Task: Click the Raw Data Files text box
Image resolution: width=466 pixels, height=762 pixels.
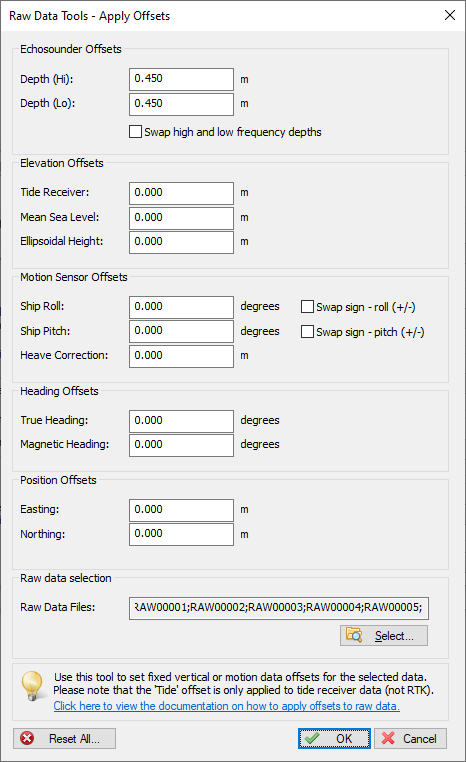Action: (279, 608)
